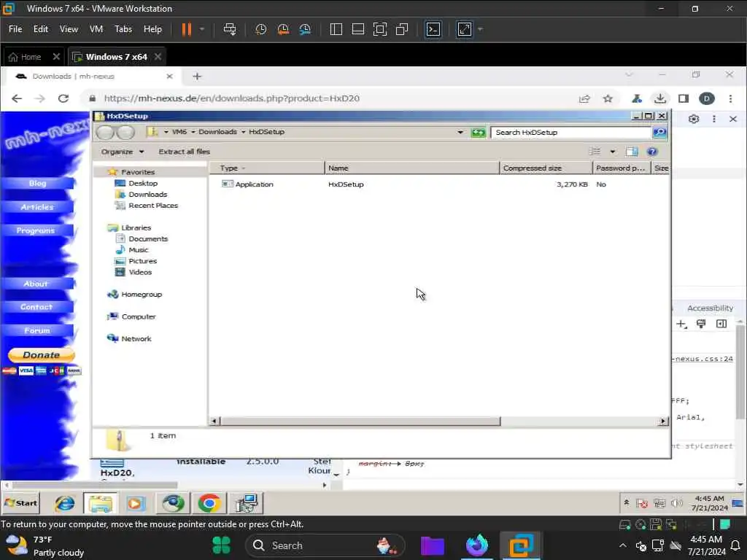Open the Programs link on mh-nexus
The image size is (747, 560).
click(x=36, y=230)
